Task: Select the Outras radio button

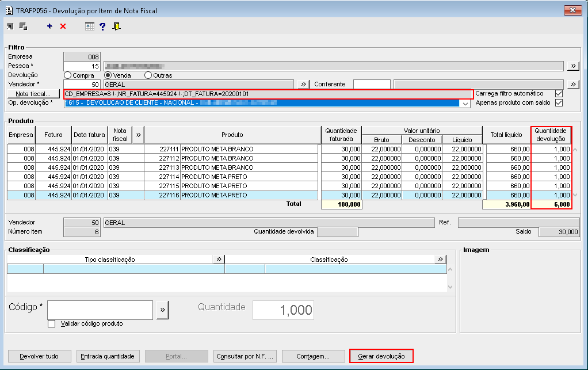Action: pos(148,75)
